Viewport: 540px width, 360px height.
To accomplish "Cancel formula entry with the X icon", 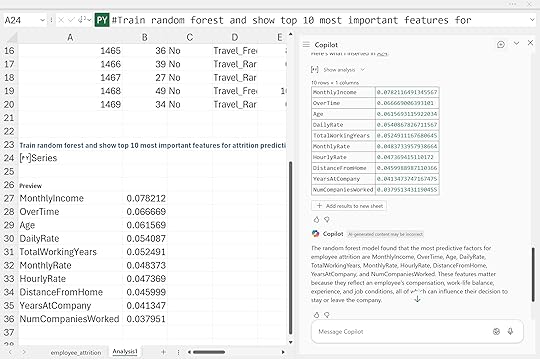I will pyautogui.click(x=61, y=20).
